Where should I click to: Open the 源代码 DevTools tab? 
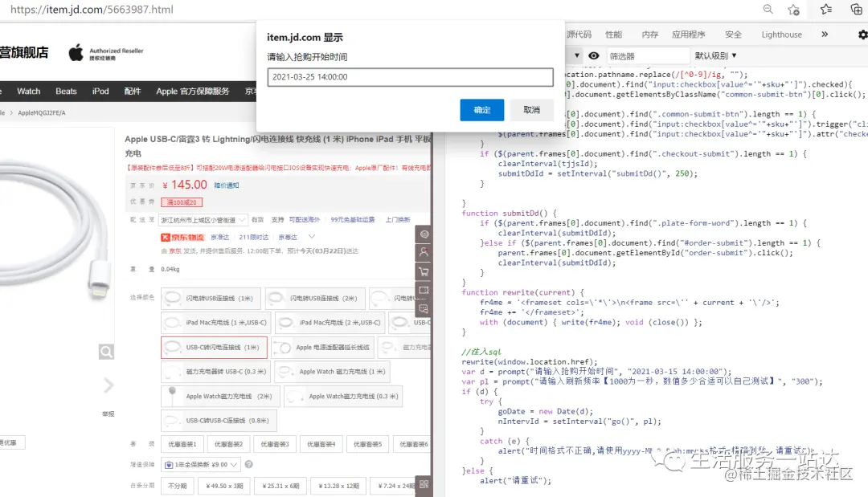pyautogui.click(x=579, y=35)
